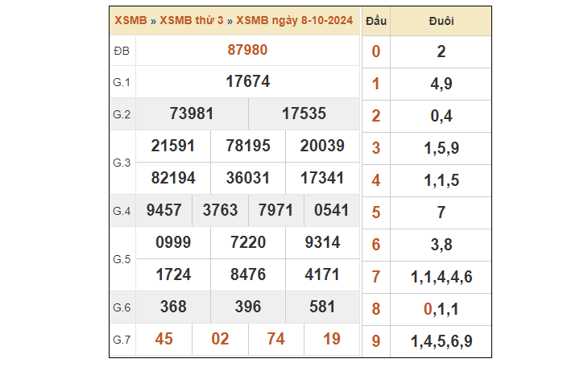Select the Đuôi value 1,4,5,6,9
Viewport: 588px width, 367px height.
tap(441, 341)
